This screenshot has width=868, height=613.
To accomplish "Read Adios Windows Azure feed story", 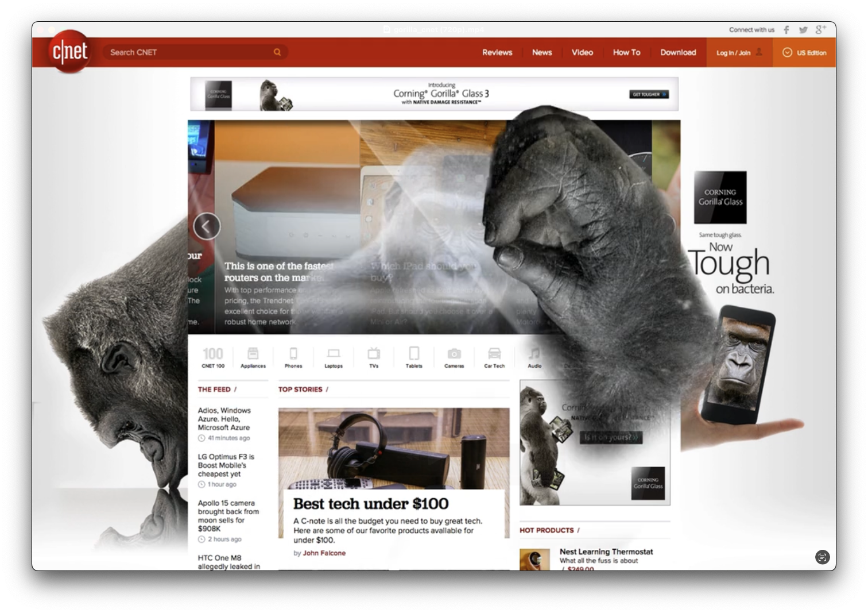I will (x=224, y=419).
